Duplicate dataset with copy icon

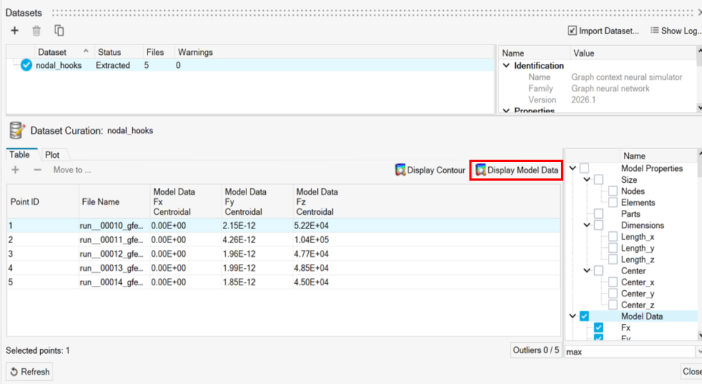[x=59, y=30]
